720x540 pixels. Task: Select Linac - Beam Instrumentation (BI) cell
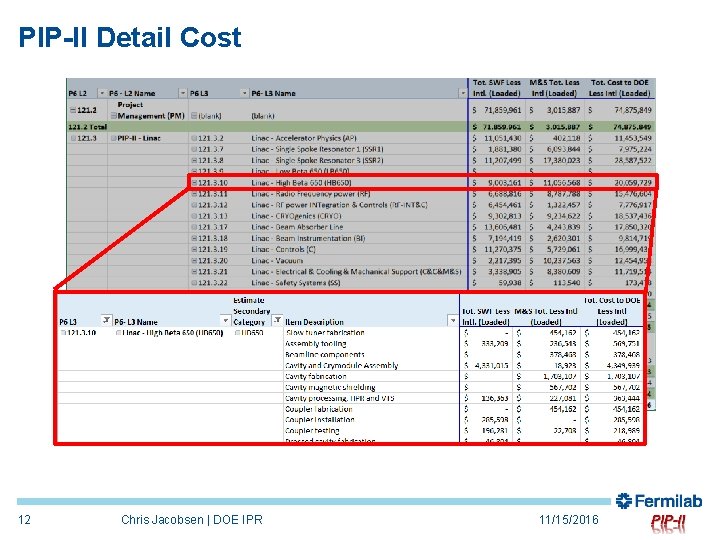coord(308,238)
